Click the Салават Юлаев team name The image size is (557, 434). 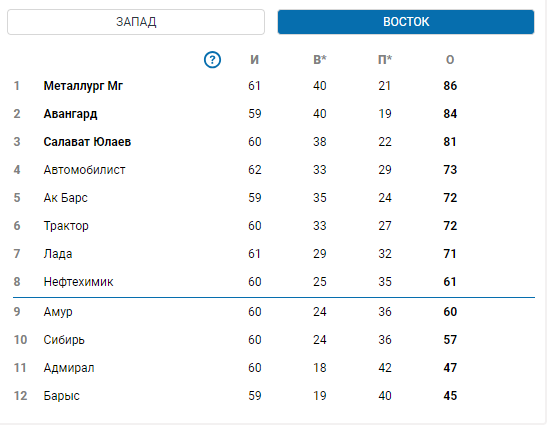coord(87,142)
